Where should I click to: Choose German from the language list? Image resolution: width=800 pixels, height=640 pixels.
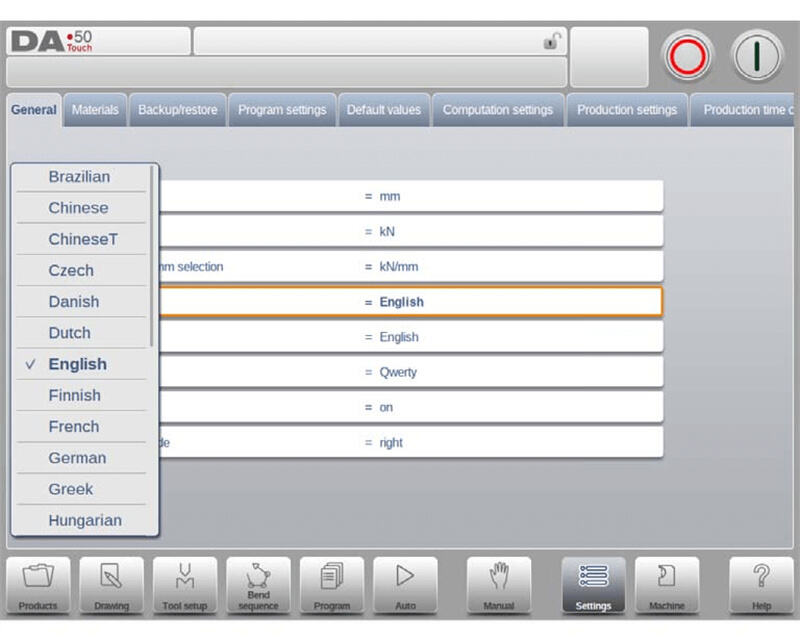point(77,458)
